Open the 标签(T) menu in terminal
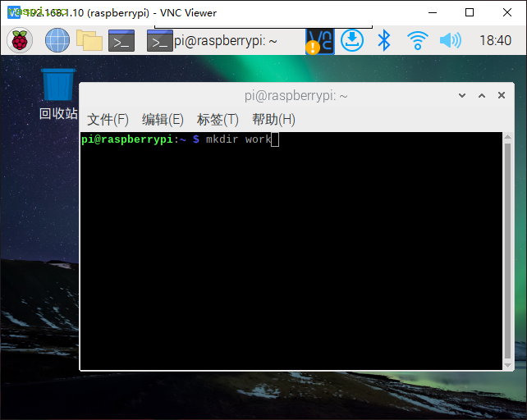 [218, 120]
